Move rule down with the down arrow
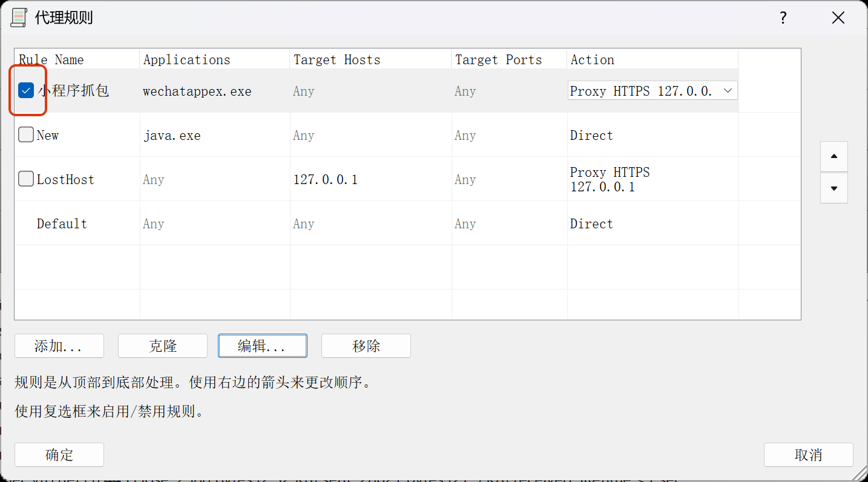This screenshot has height=482, width=868. click(834, 188)
